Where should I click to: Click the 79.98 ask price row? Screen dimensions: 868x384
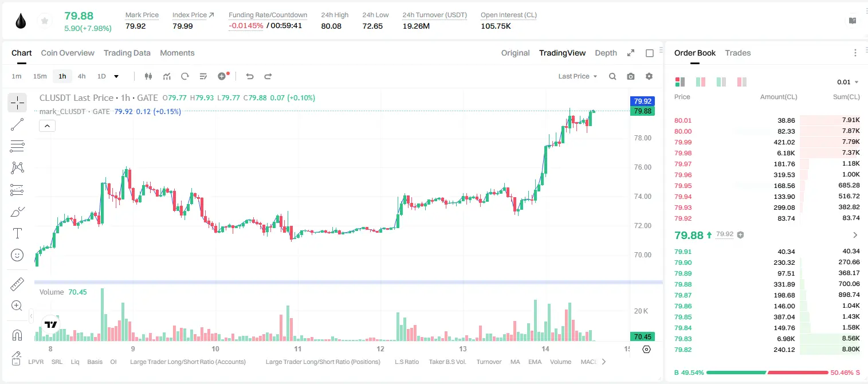click(x=767, y=153)
